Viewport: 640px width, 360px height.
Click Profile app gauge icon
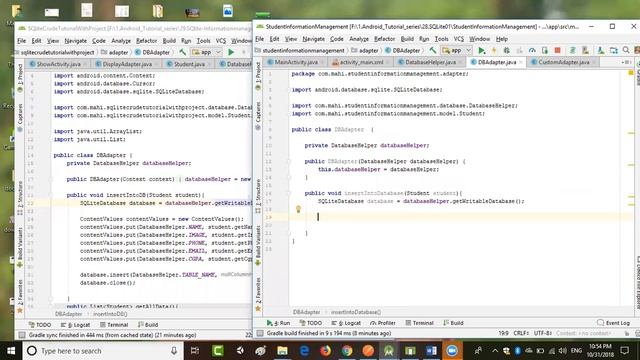tap(532, 50)
